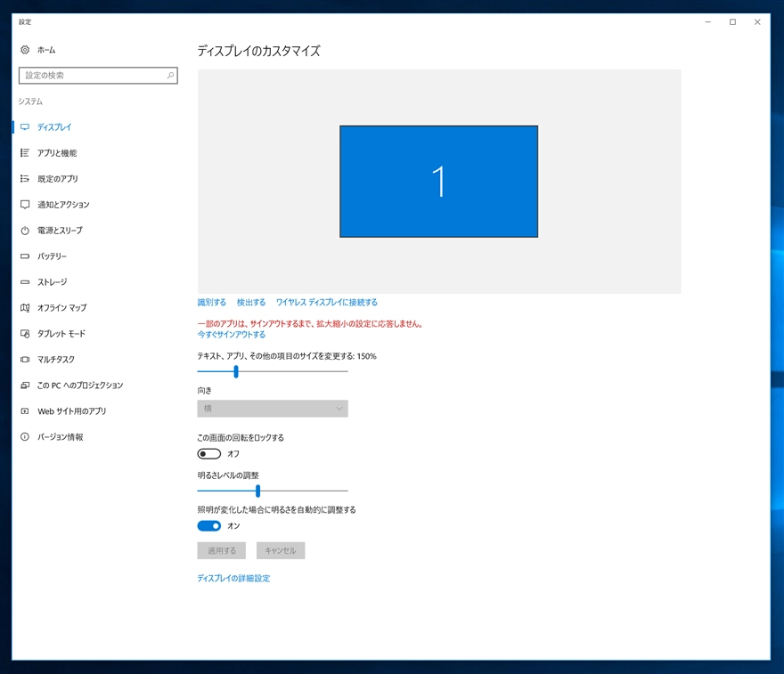Click the 通知とアクション speech bubble icon
784x674 pixels.
pos(25,205)
